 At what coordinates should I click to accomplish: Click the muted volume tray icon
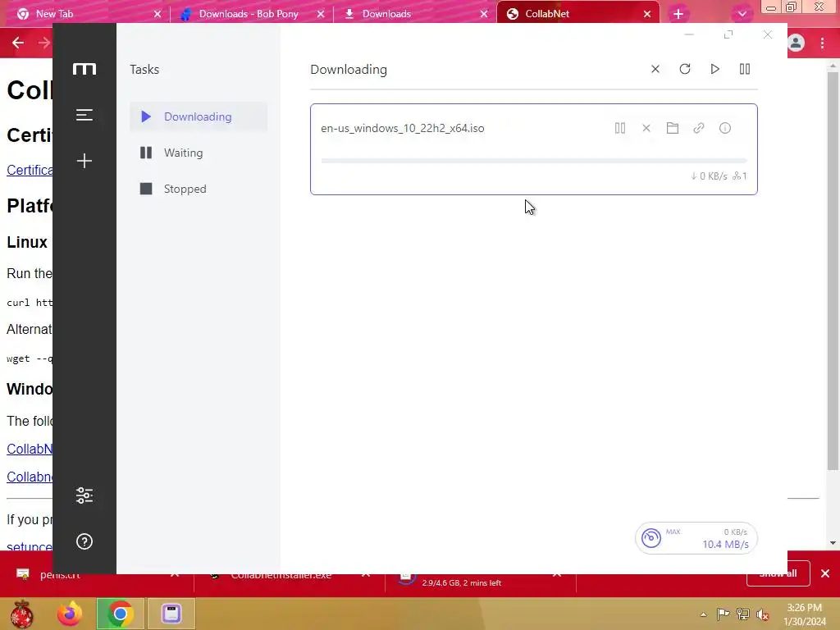pyautogui.click(x=763, y=614)
